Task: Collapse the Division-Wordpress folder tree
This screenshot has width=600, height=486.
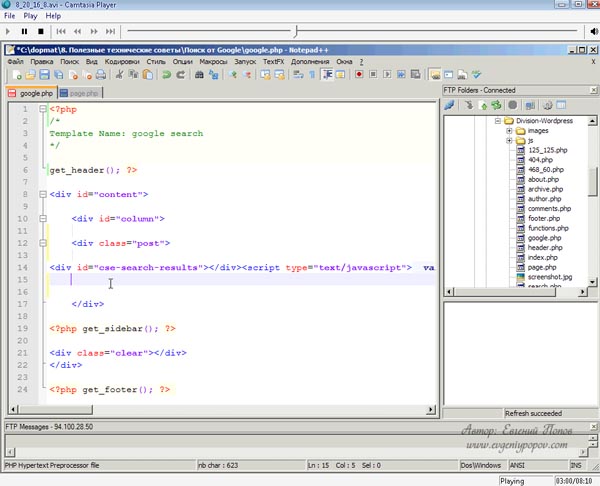Action: (x=497, y=120)
